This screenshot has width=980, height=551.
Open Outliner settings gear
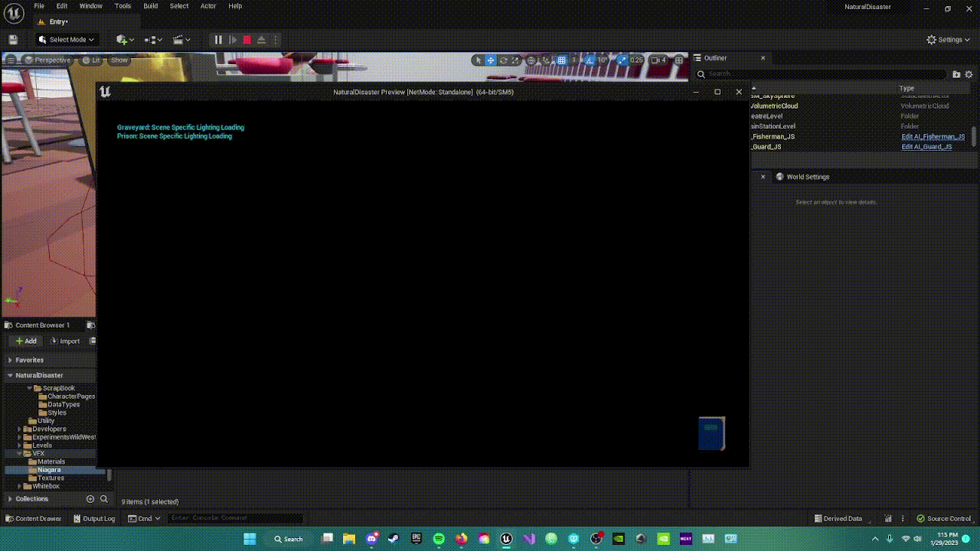tap(969, 74)
